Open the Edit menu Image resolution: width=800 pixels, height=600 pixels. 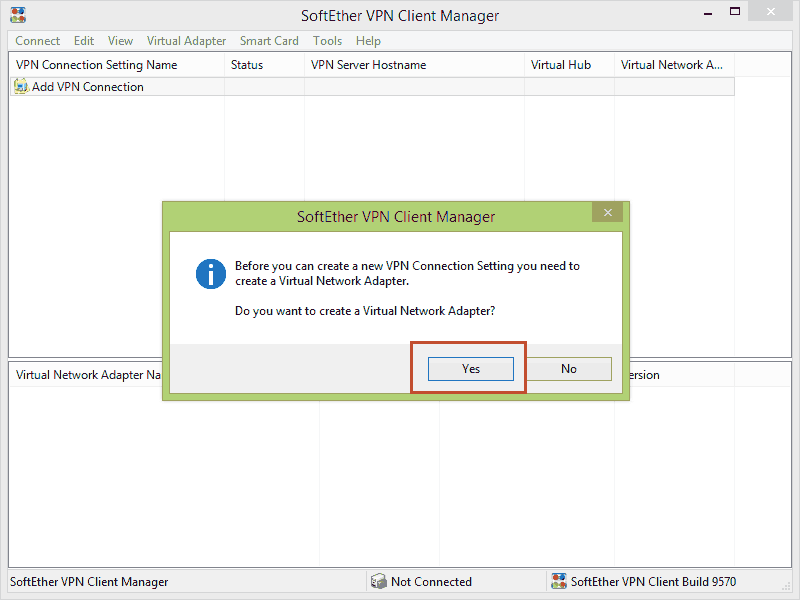(x=84, y=41)
